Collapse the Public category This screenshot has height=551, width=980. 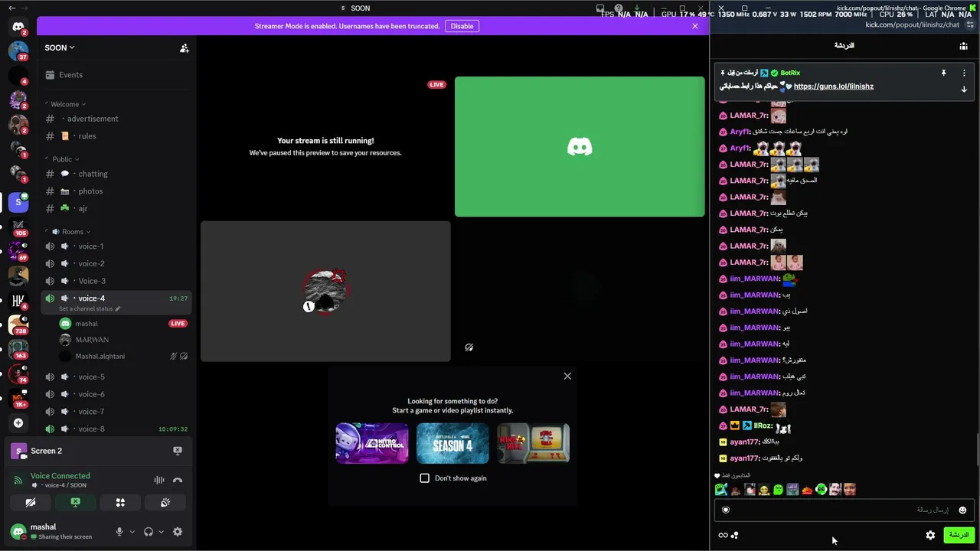coord(65,159)
